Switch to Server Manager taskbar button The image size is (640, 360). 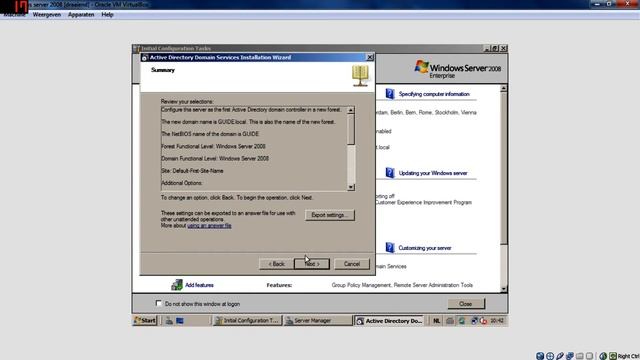[318, 321]
